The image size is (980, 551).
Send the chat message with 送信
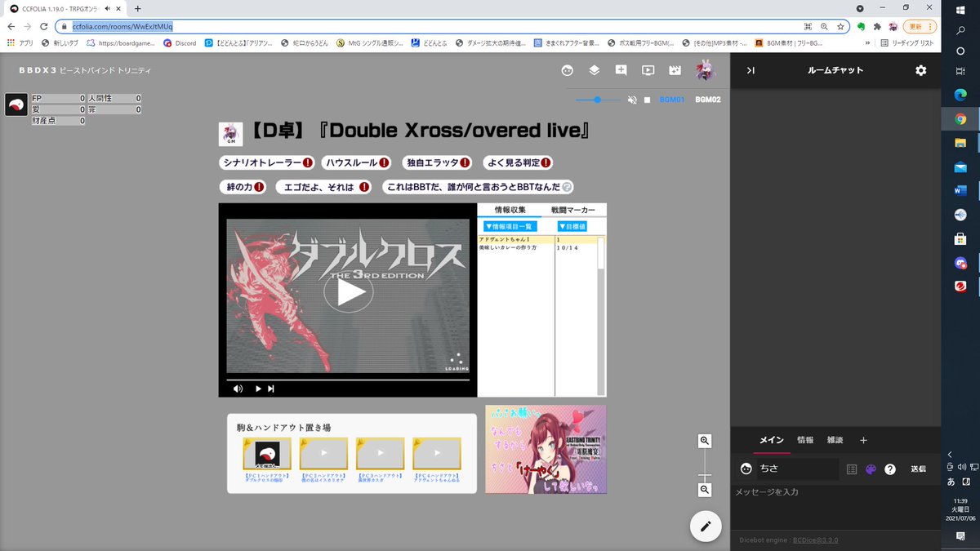pyautogui.click(x=919, y=469)
